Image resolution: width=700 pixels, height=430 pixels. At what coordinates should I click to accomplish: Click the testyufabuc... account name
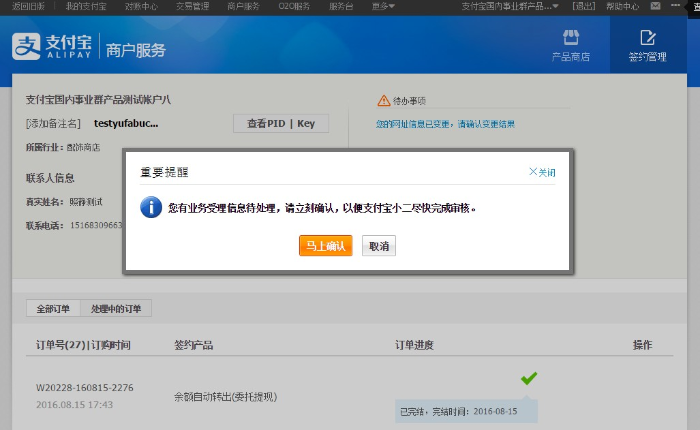click(126, 123)
